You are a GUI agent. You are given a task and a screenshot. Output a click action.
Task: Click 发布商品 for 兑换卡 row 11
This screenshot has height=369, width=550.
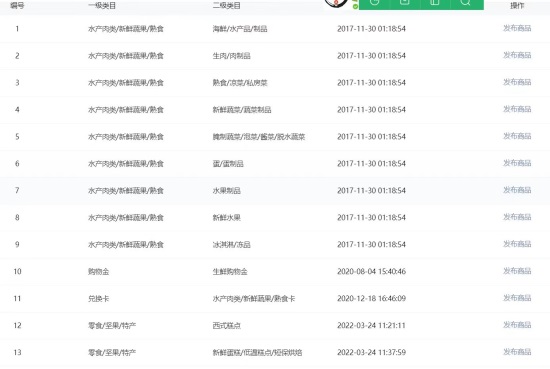pos(517,298)
